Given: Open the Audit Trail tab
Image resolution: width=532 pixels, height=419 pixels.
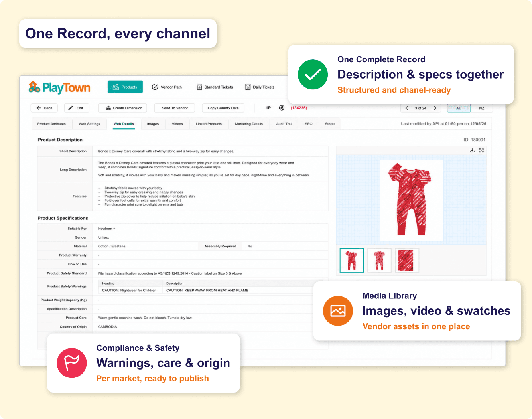Looking at the screenshot, I should tap(284, 124).
